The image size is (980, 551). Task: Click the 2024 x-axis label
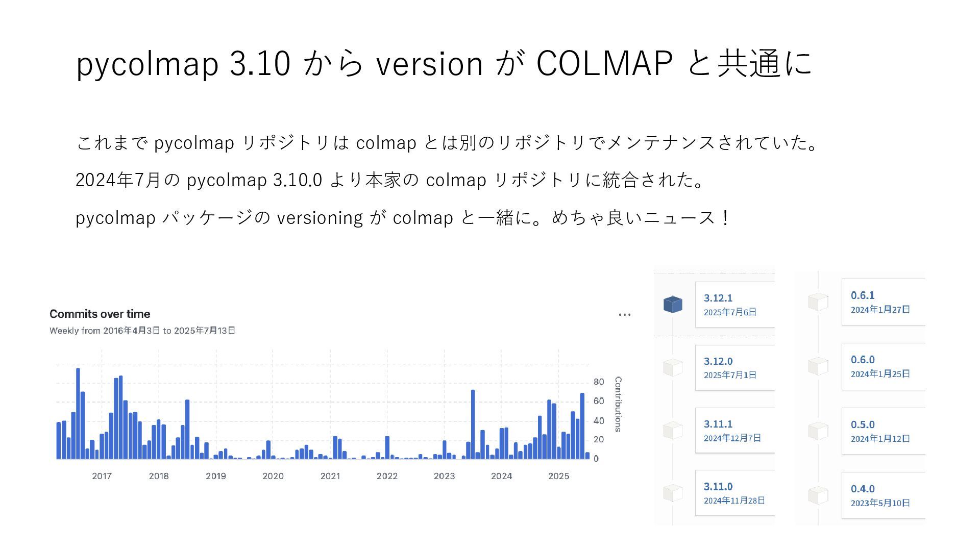click(x=501, y=476)
